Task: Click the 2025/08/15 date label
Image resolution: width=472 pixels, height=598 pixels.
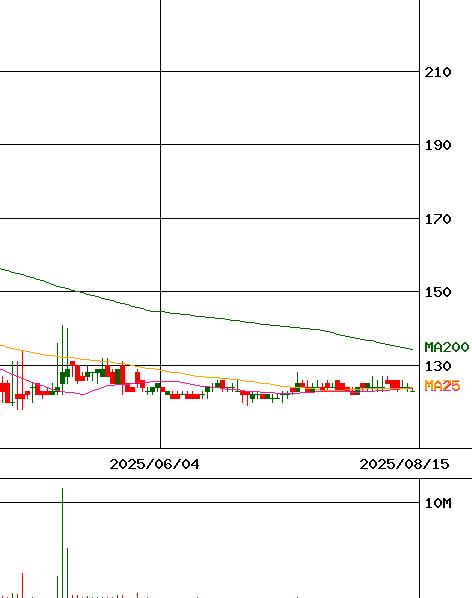Action: (x=404, y=464)
